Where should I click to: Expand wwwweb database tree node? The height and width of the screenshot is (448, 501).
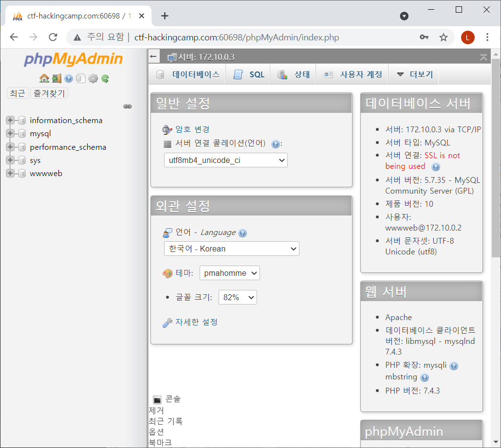10,173
